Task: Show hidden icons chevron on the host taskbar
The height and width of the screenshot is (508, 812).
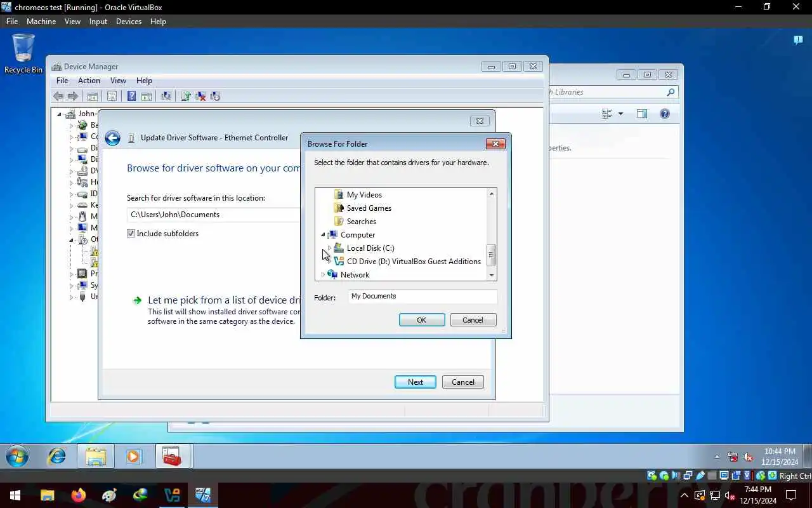Action: tap(684, 495)
